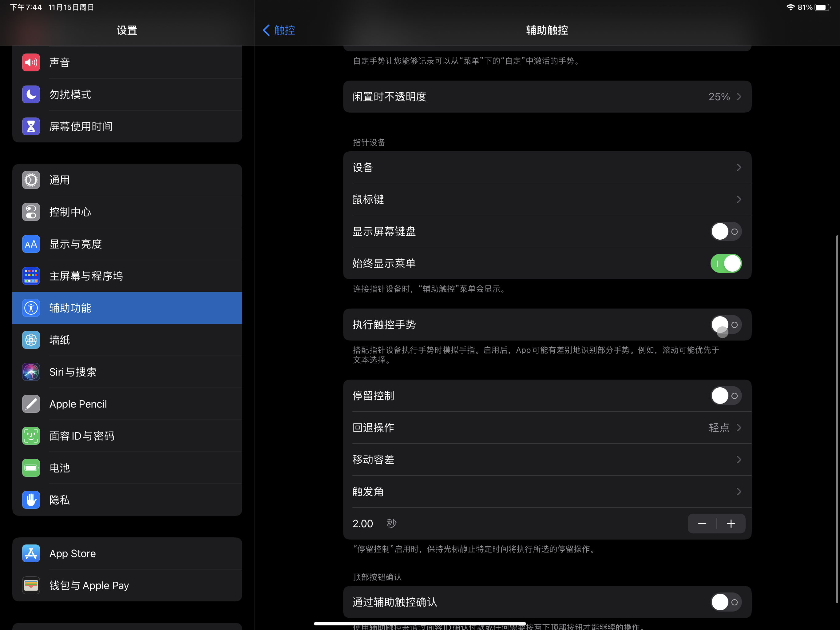The height and width of the screenshot is (630, 840).
Task: Enable 停留控制 switch
Action: click(726, 396)
